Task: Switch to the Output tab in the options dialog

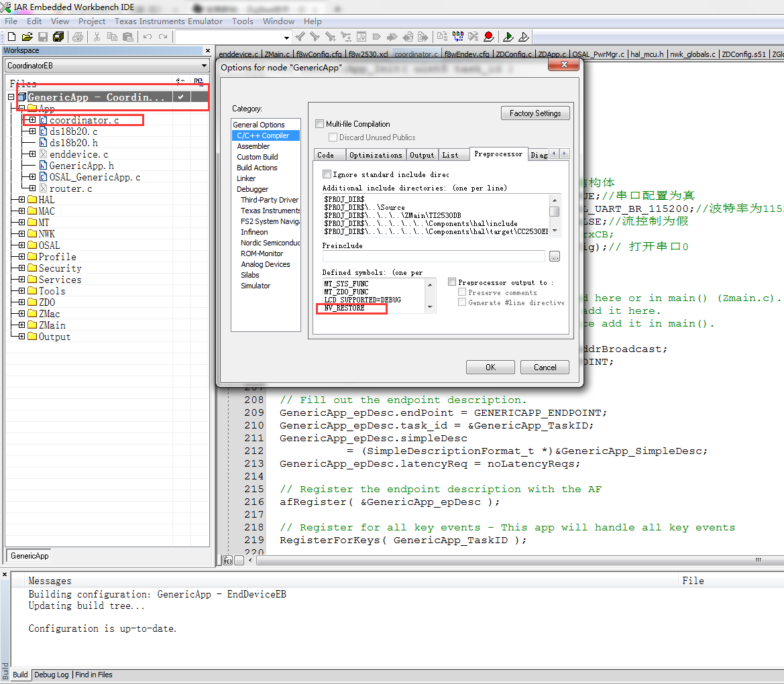Action: 422,155
